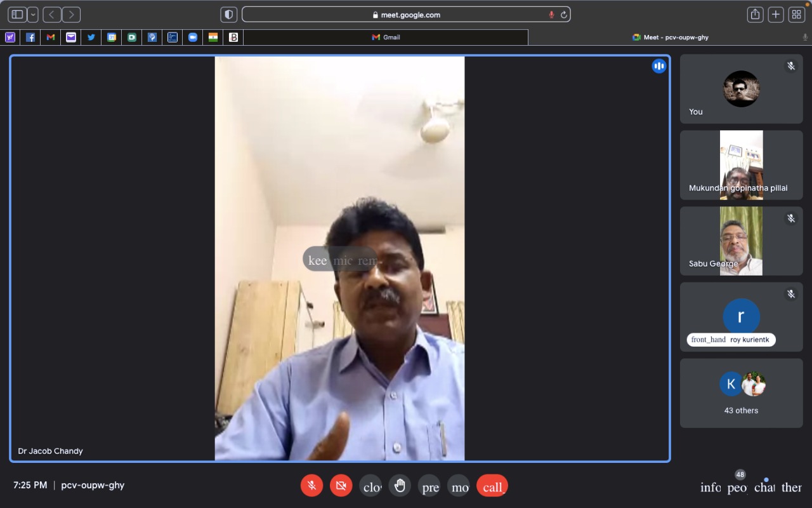The image size is (812, 508).
Task: Toggle closed captions button
Action: (x=371, y=486)
